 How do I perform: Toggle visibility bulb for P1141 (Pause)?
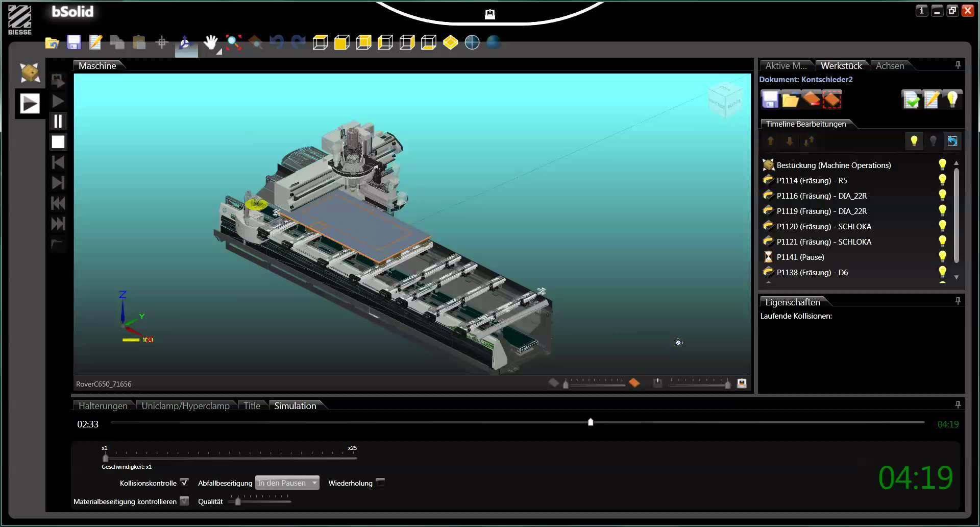(942, 257)
